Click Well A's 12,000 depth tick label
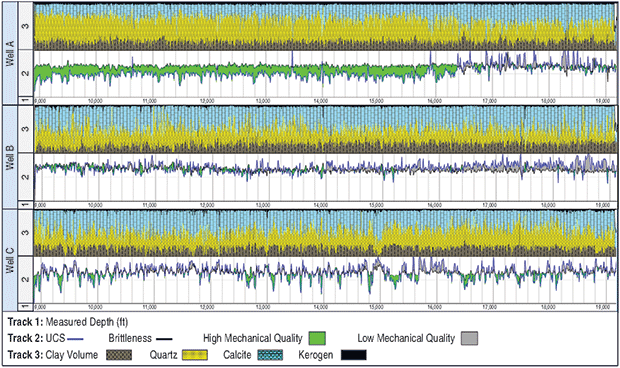Viewport: 620px width, 368px height. (x=207, y=101)
